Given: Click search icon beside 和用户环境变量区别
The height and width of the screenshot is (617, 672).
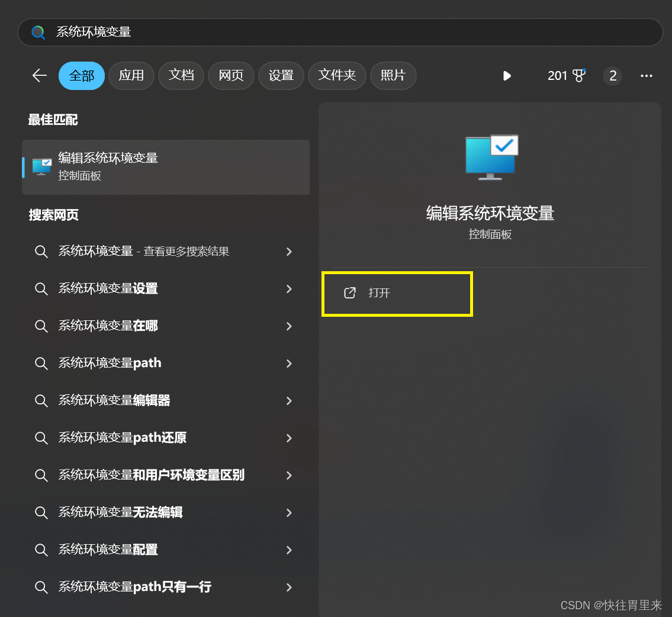Looking at the screenshot, I should [x=41, y=475].
